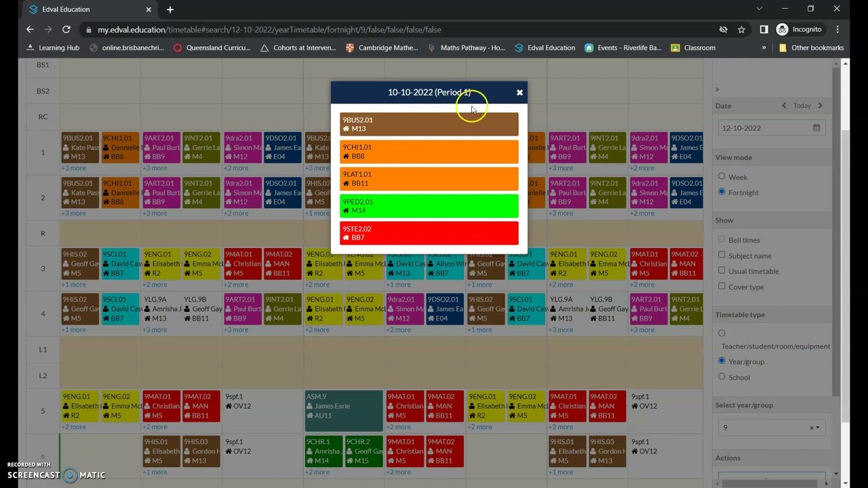Screen dimensions: 868x488
Task: Open leftmost 9SCI.01 block in period 3
Action: [121, 264]
